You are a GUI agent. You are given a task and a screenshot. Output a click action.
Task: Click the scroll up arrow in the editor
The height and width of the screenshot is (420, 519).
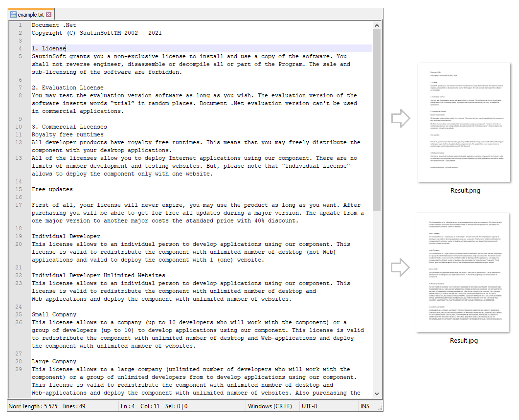click(377, 25)
